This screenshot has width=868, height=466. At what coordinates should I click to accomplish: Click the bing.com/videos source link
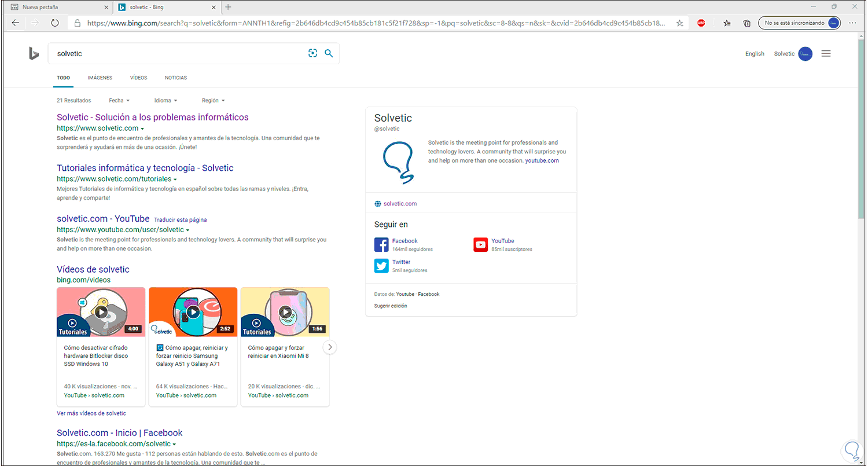coord(83,280)
